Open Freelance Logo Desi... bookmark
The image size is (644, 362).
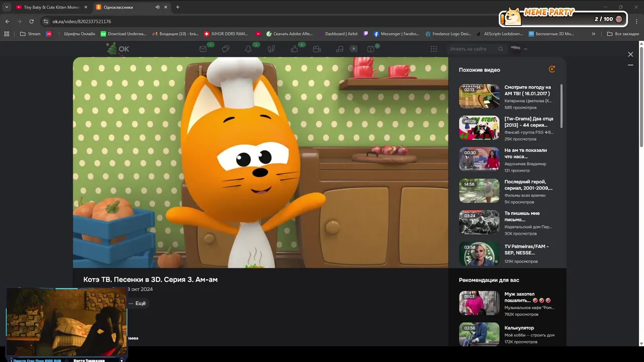(x=448, y=34)
